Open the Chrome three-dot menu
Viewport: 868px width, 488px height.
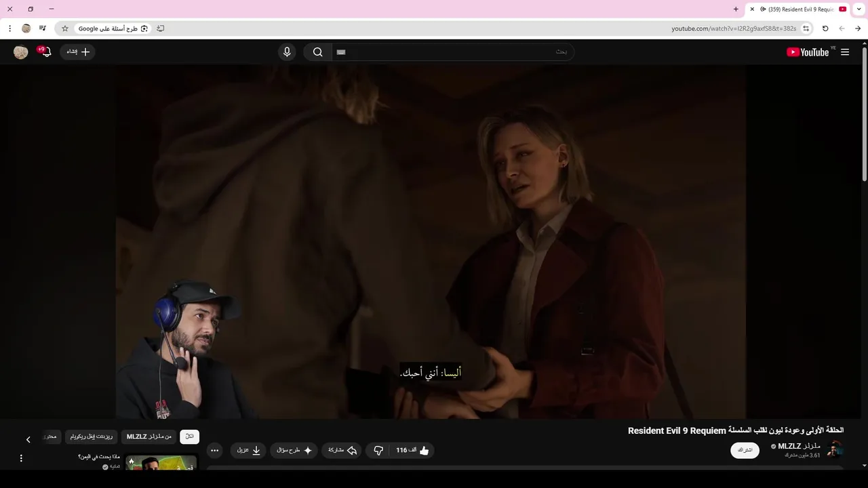pos(9,28)
